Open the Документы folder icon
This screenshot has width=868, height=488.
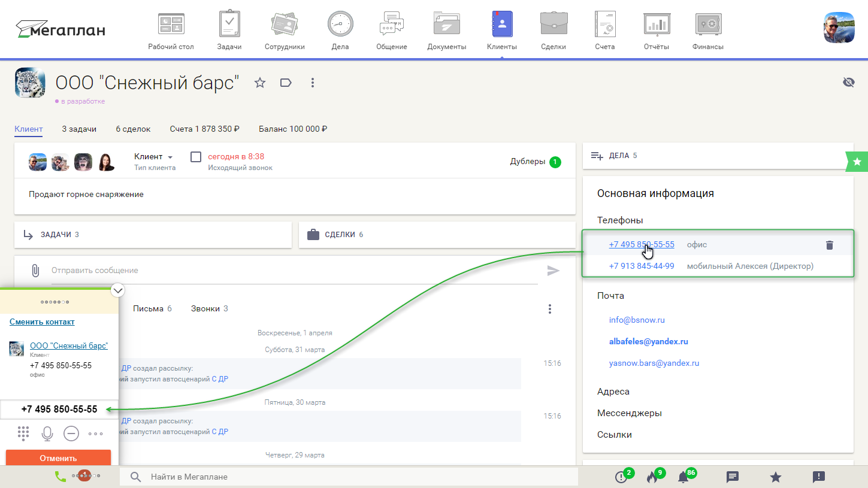(x=446, y=25)
